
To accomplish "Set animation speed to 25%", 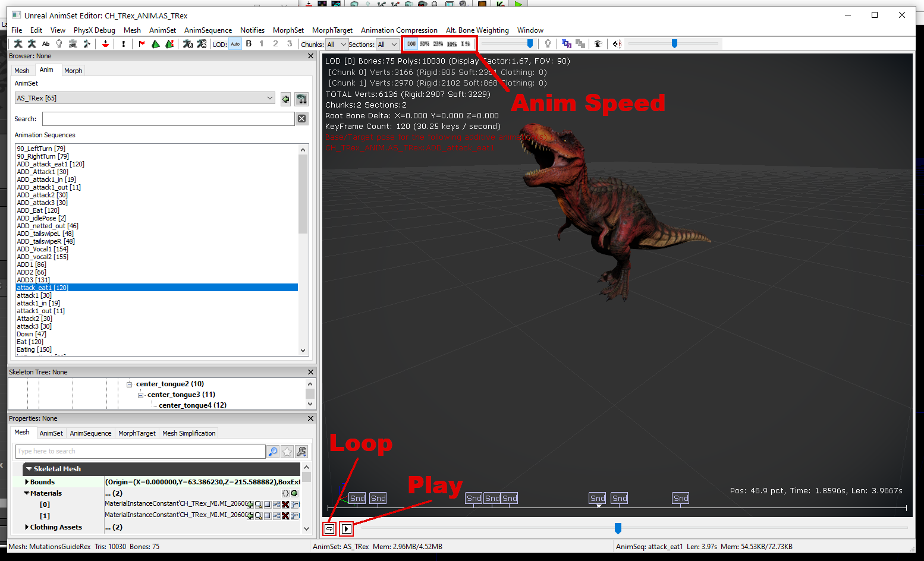I will 438,43.
